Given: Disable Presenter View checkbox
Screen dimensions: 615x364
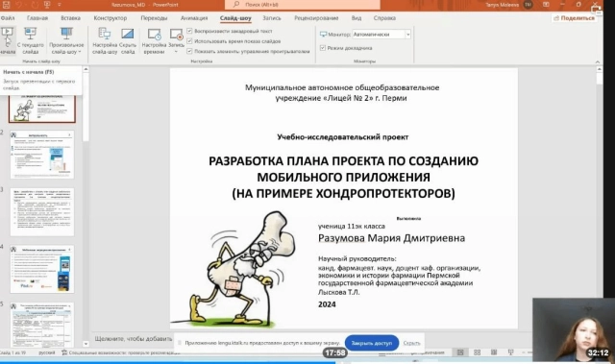Looking at the screenshot, I should (x=323, y=48).
